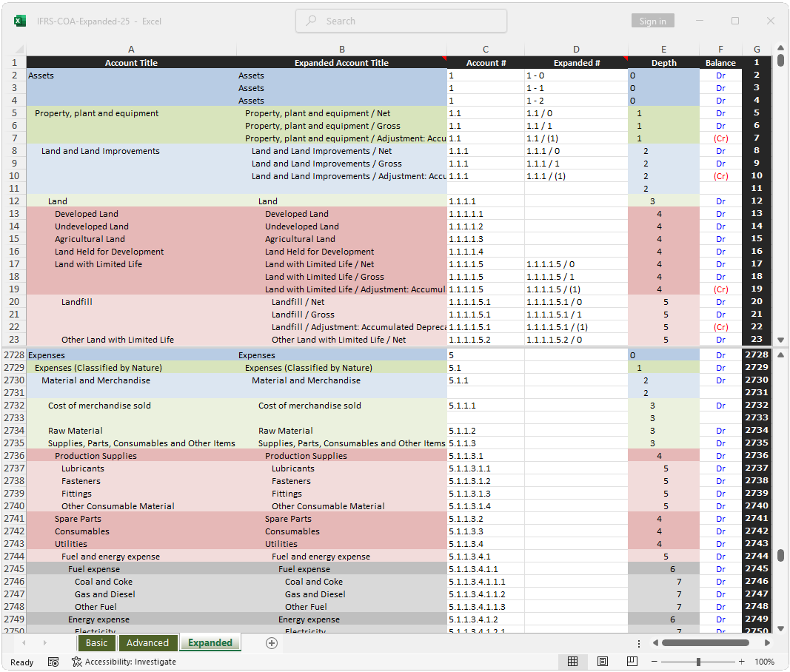The height and width of the screenshot is (672, 790).
Task: Click the lower pane's scroll up arrow
Action: (x=780, y=355)
